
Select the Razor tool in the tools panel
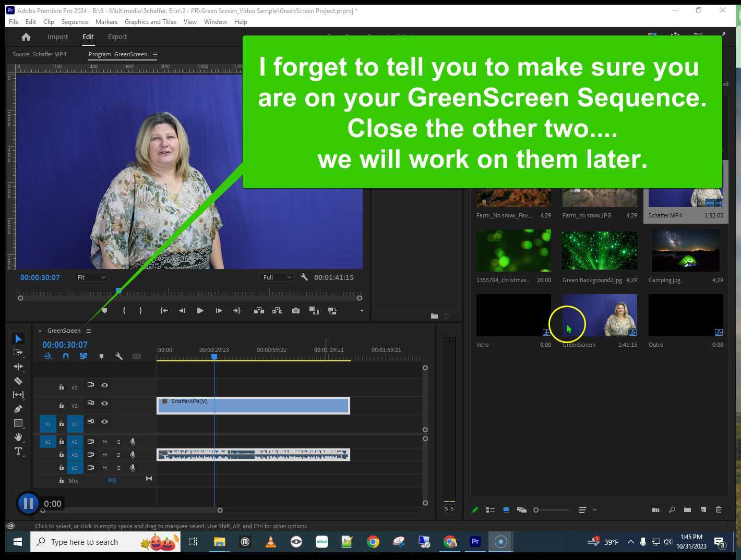pyautogui.click(x=18, y=381)
